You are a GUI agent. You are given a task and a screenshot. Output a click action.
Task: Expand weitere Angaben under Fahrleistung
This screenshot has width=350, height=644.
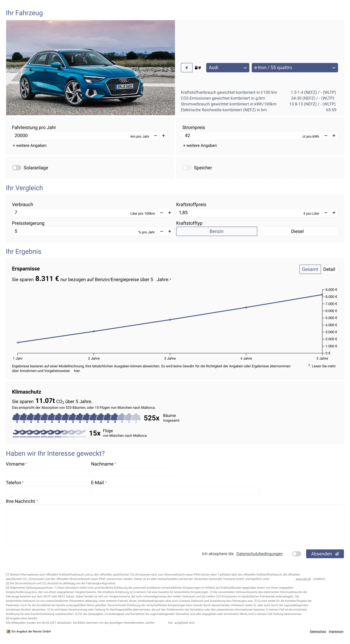pos(29,146)
